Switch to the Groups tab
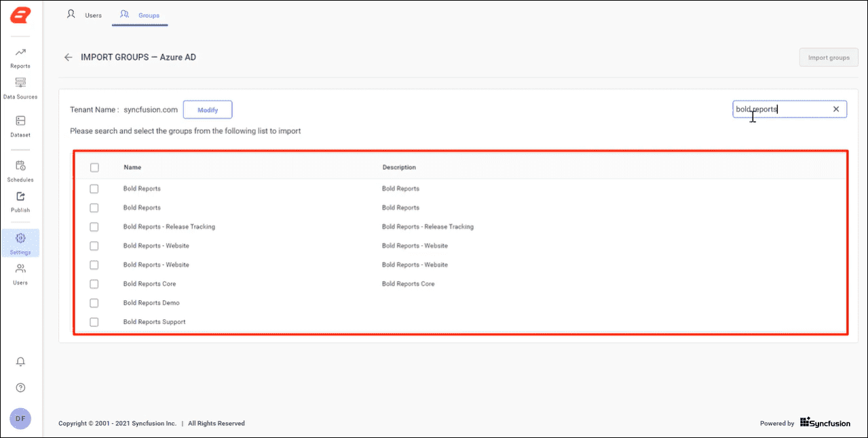Screen dimensions: 868x438 (x=140, y=15)
